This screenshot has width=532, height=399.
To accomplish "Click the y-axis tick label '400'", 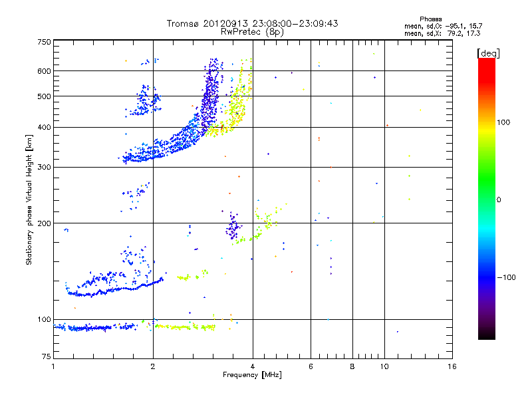I will (44, 127).
